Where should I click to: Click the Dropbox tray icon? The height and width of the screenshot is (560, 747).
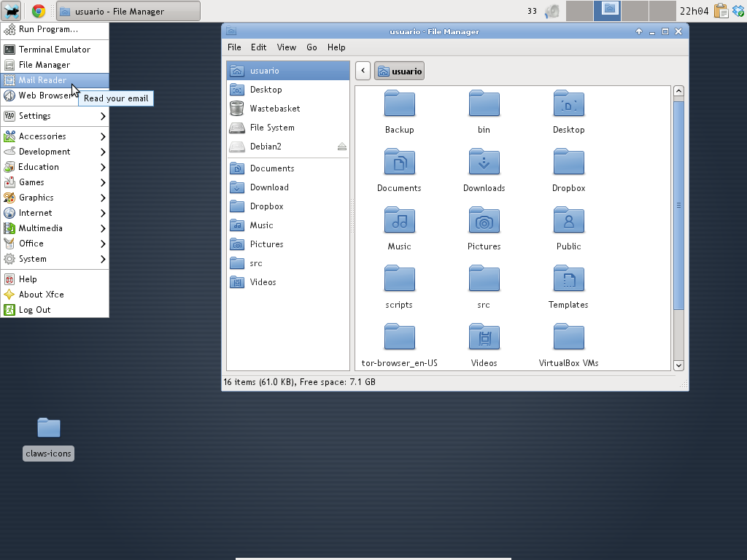[738, 11]
